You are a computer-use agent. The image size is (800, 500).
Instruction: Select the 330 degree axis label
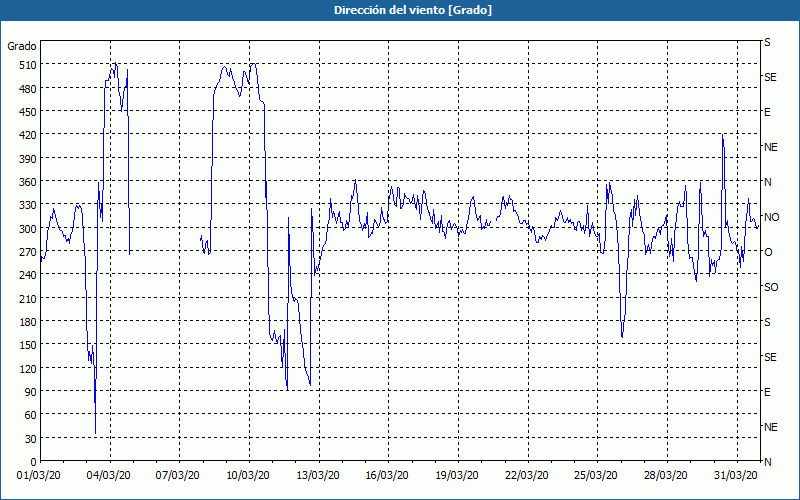click(28, 205)
